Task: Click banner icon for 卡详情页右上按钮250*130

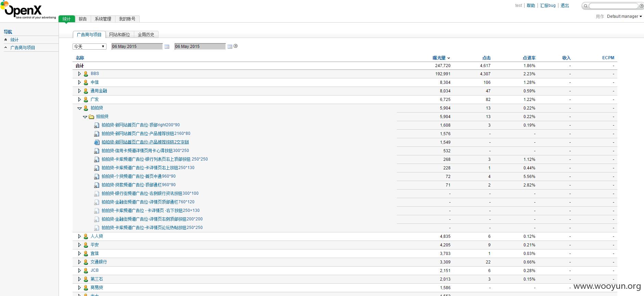Action: point(97,168)
